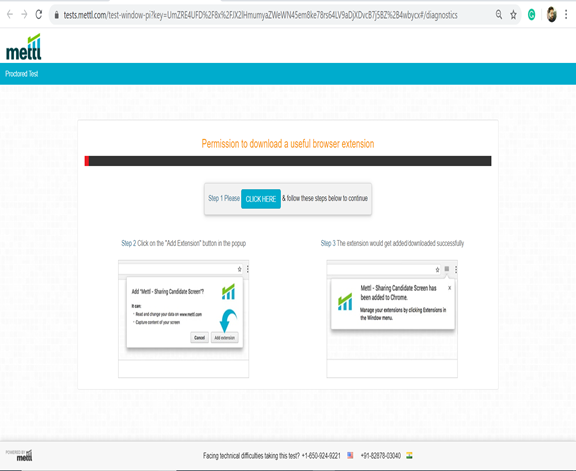Click the Mettl logo in the header
Viewport: 576px width, 471px height.
point(24,47)
